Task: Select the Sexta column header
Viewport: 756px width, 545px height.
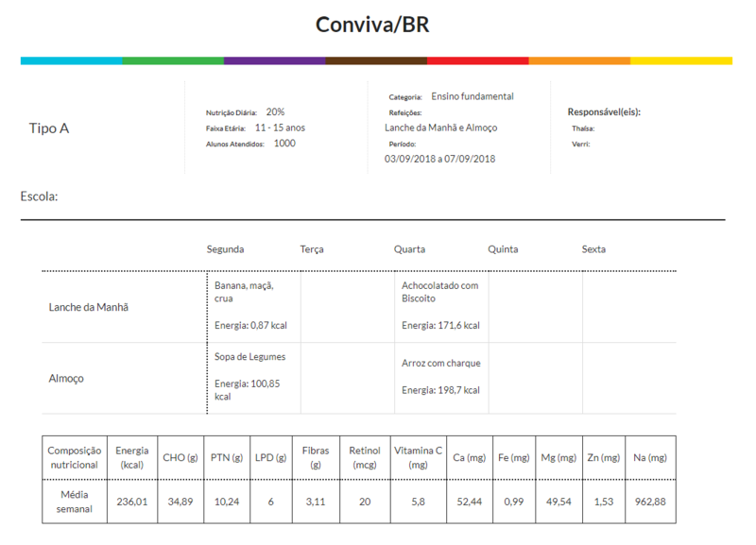Action: coord(593,249)
